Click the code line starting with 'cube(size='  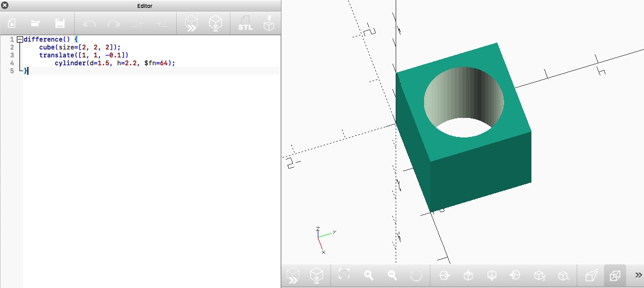coord(80,47)
